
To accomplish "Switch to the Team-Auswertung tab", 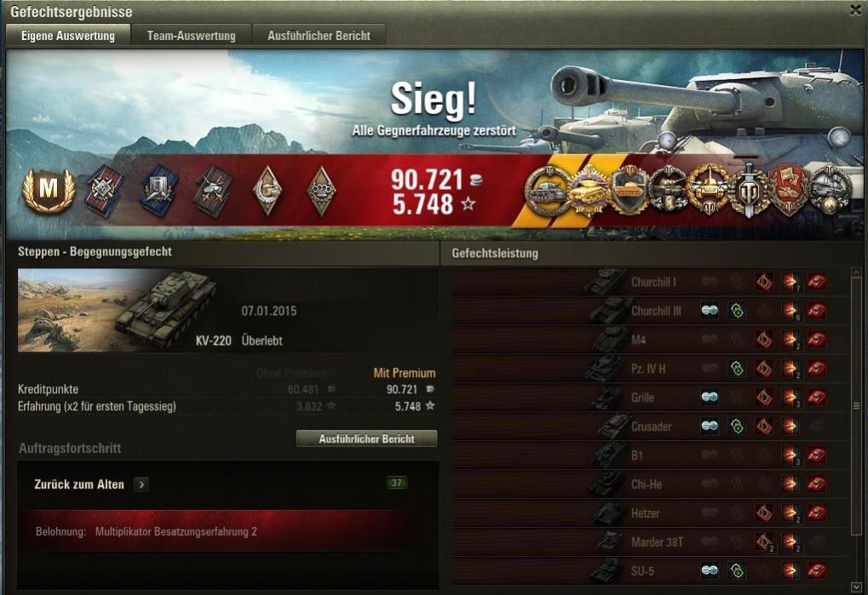I will click(x=191, y=36).
